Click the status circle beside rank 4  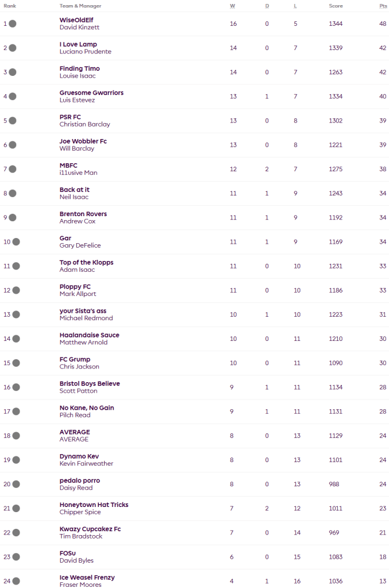[x=13, y=97]
